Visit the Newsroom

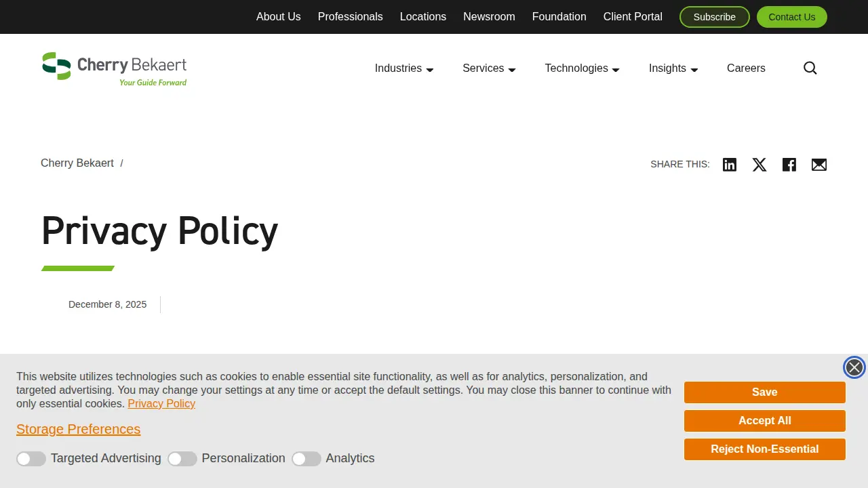[x=489, y=17]
